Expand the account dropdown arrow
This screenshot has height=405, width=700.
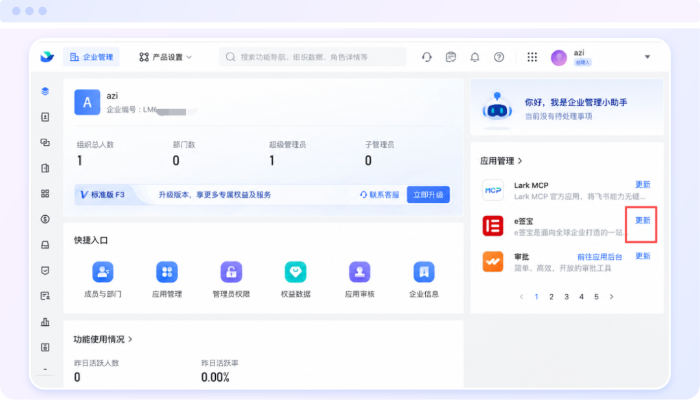tap(647, 57)
